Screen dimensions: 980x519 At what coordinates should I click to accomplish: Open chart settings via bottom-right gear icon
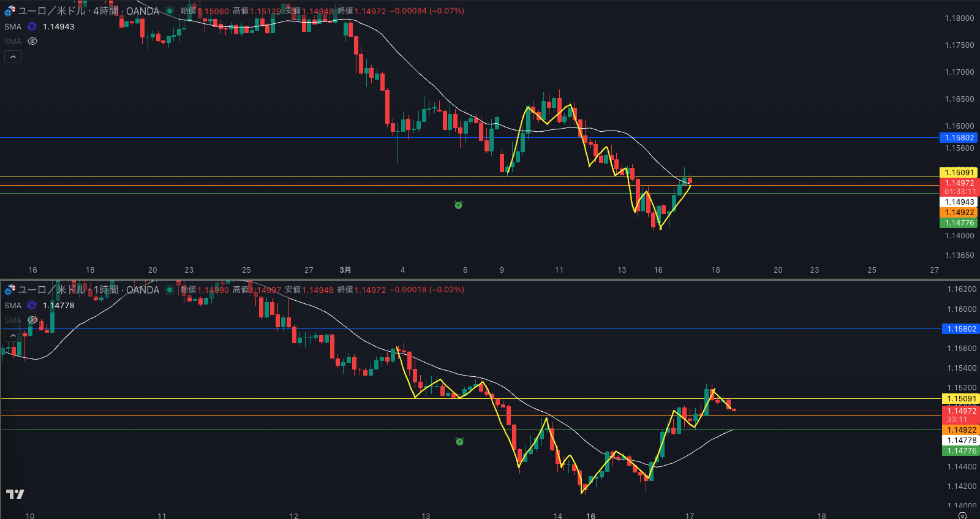[962, 515]
